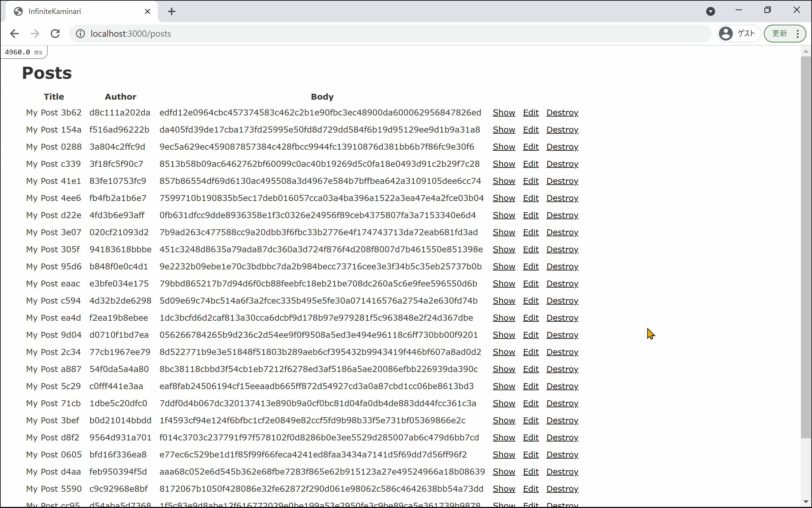Click the browser forward arrow
812x508 pixels.
[35, 34]
